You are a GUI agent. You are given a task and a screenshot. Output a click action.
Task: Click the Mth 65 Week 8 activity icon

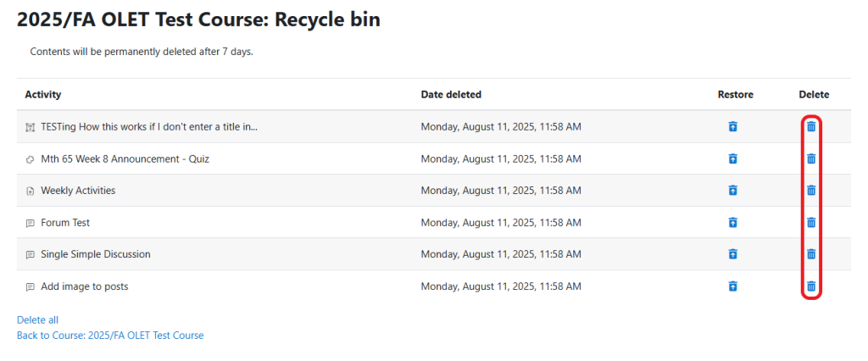pyautogui.click(x=31, y=158)
